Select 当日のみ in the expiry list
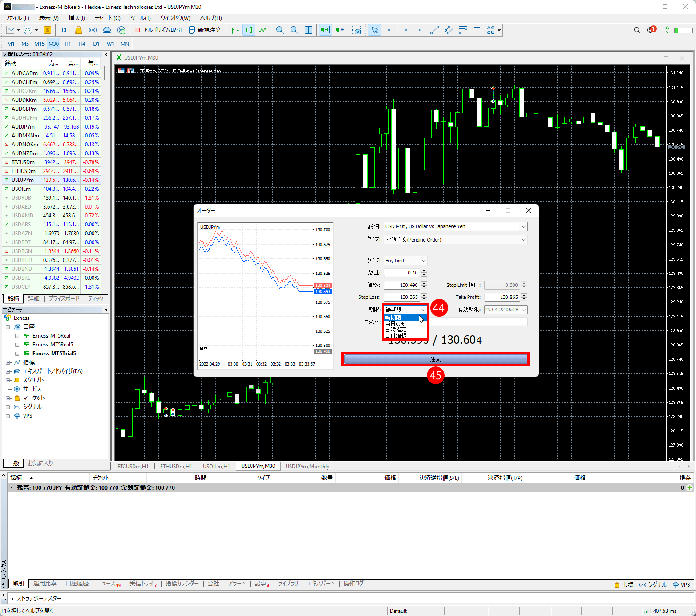This screenshot has width=696, height=616. 395,324
